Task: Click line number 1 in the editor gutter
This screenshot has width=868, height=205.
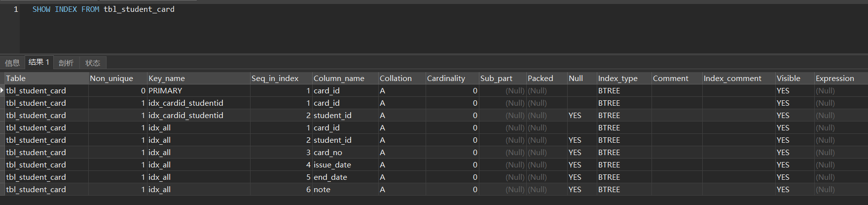Action: 16,9
